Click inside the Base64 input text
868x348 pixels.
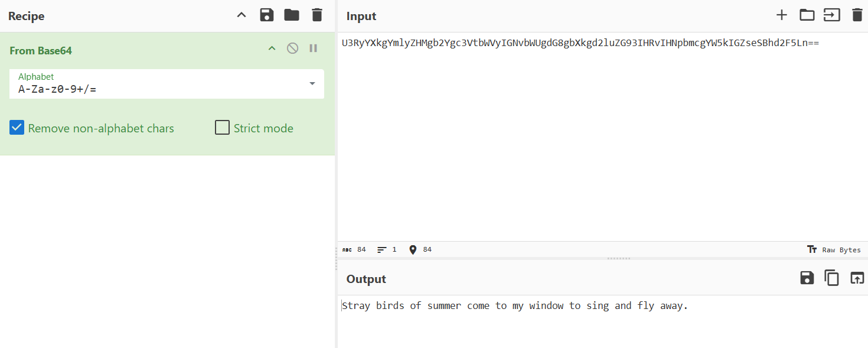pos(580,43)
